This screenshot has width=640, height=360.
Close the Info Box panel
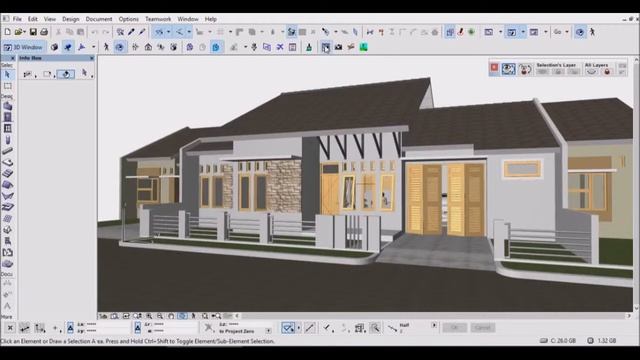[91, 58]
